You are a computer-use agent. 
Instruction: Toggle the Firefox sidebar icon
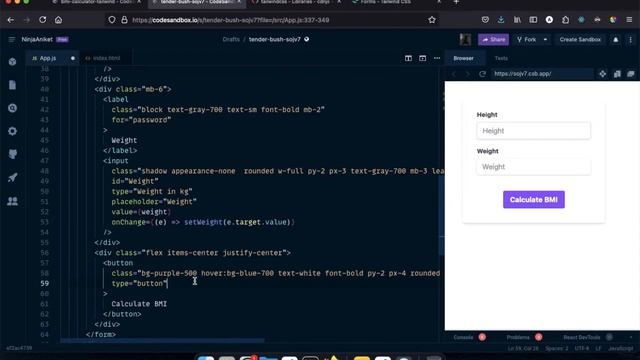coord(533,20)
